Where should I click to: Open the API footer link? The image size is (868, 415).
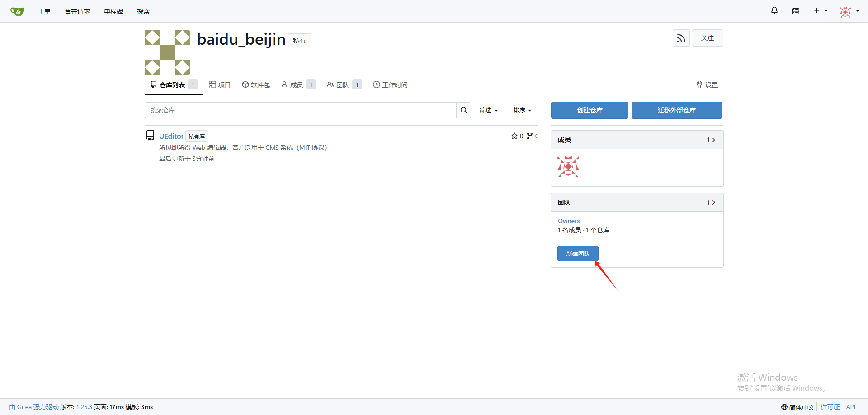pos(851,407)
